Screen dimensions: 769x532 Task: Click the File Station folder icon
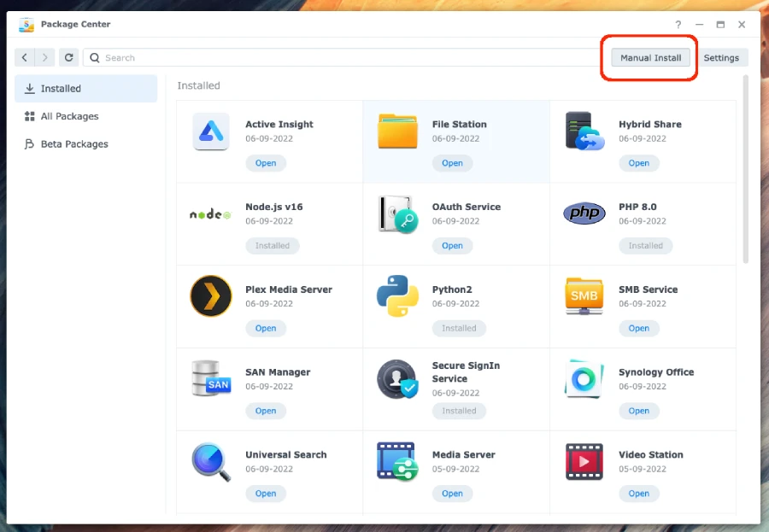pyautogui.click(x=397, y=131)
